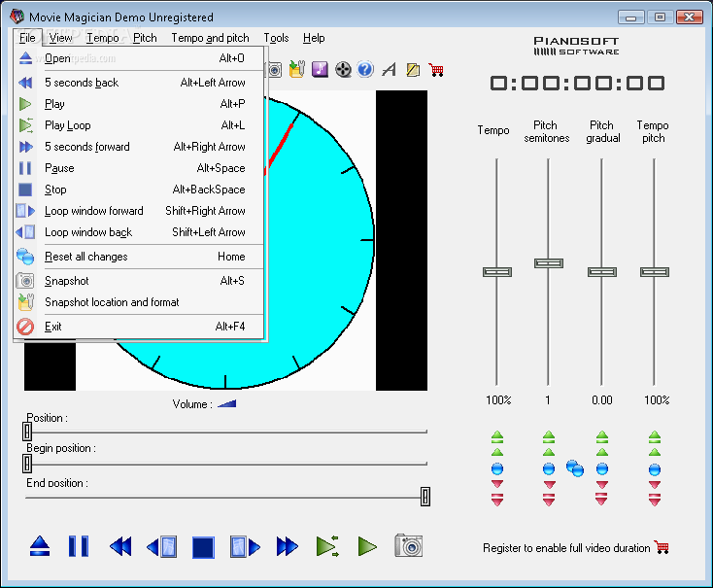This screenshot has height=588, width=713.
Task: Click the purple music note toolbar icon
Action: click(x=320, y=69)
